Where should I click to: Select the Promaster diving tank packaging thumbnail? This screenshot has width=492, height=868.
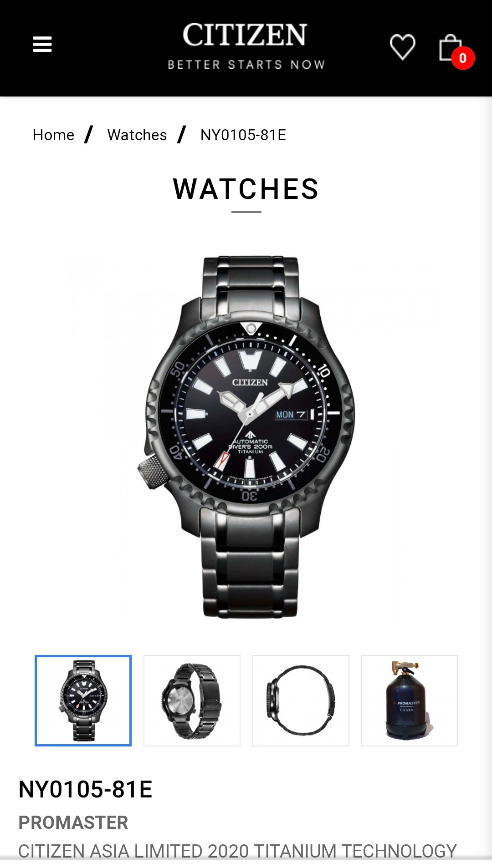410,700
